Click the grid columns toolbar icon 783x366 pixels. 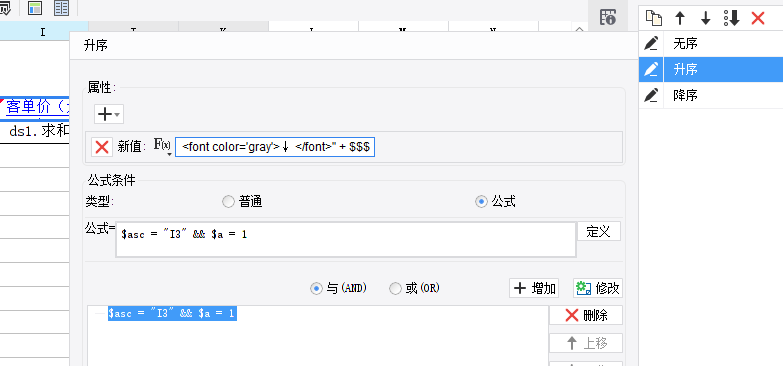[61, 8]
